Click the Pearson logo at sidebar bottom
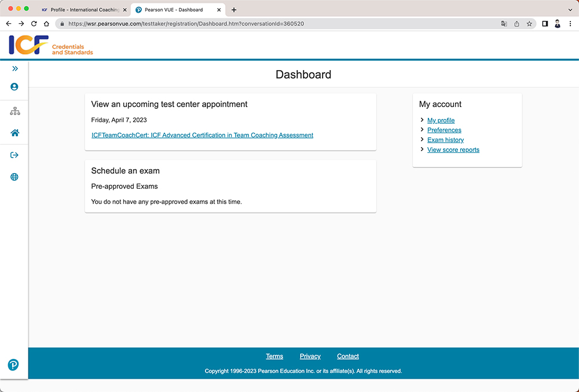Viewport: 579px width, 392px height. 13,365
